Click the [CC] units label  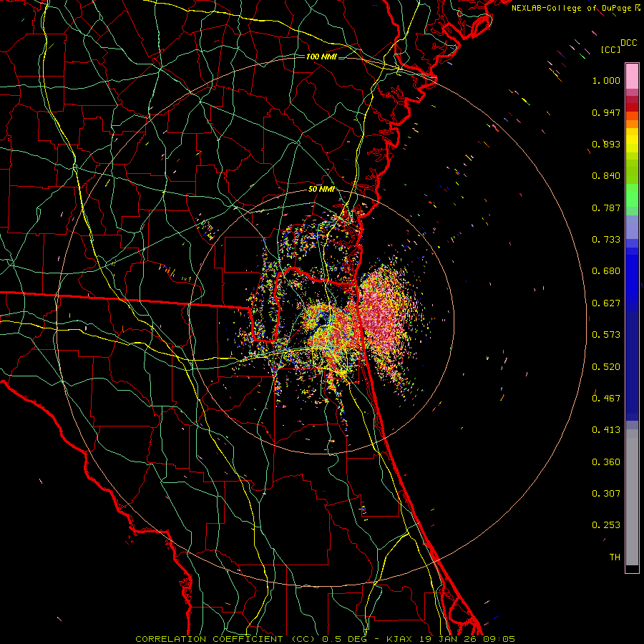point(610,49)
